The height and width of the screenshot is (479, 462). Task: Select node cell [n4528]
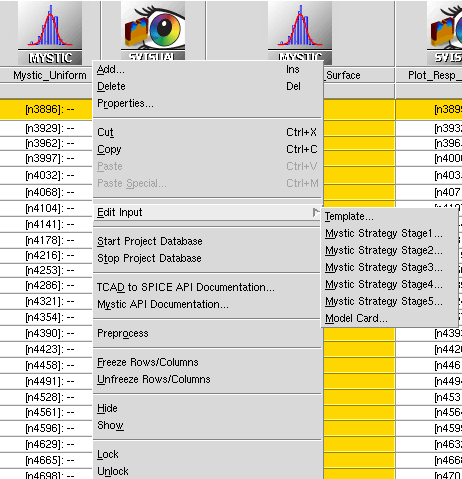click(x=46, y=397)
